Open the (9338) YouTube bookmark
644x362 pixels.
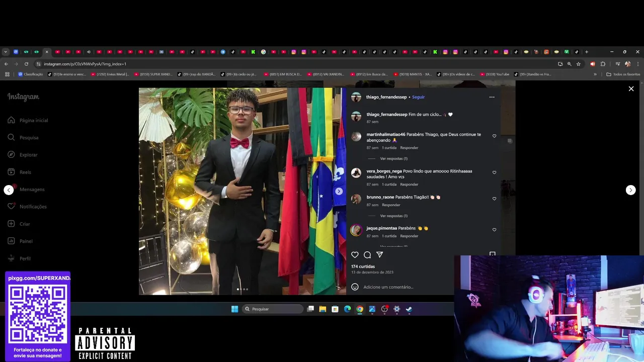(x=495, y=74)
